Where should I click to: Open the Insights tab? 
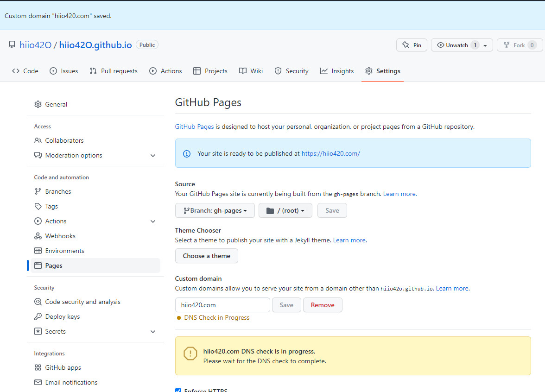(337, 71)
